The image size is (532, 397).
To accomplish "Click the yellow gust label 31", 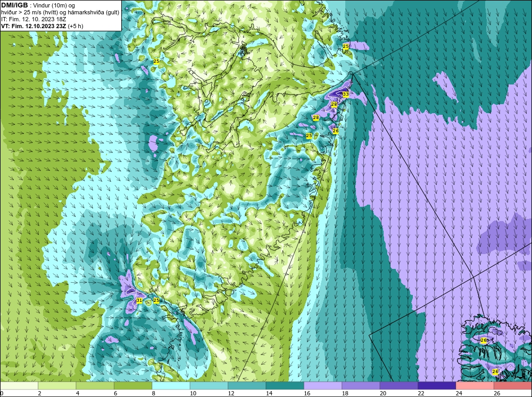I will tap(139, 300).
